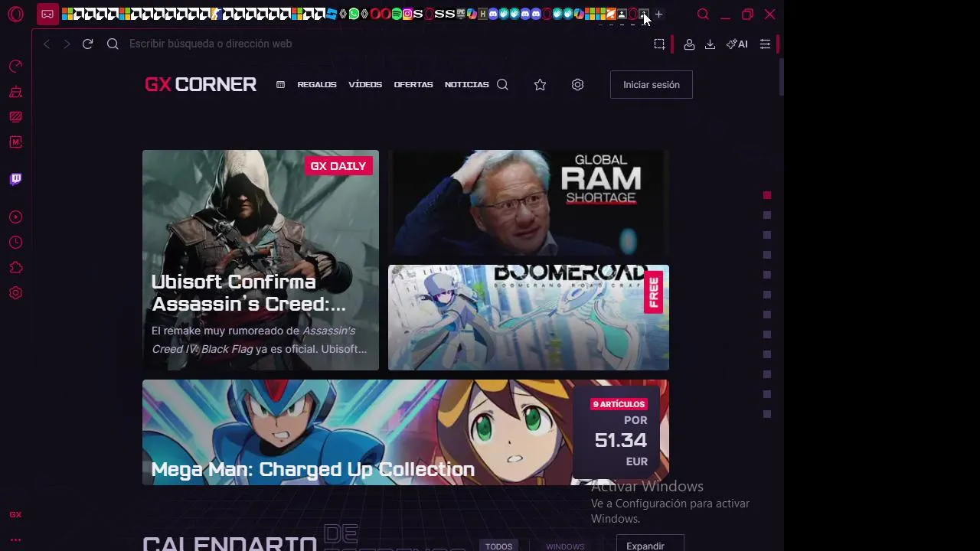This screenshot has height=551, width=980.
Task: Click the GX DAILY badge
Action: (x=338, y=166)
